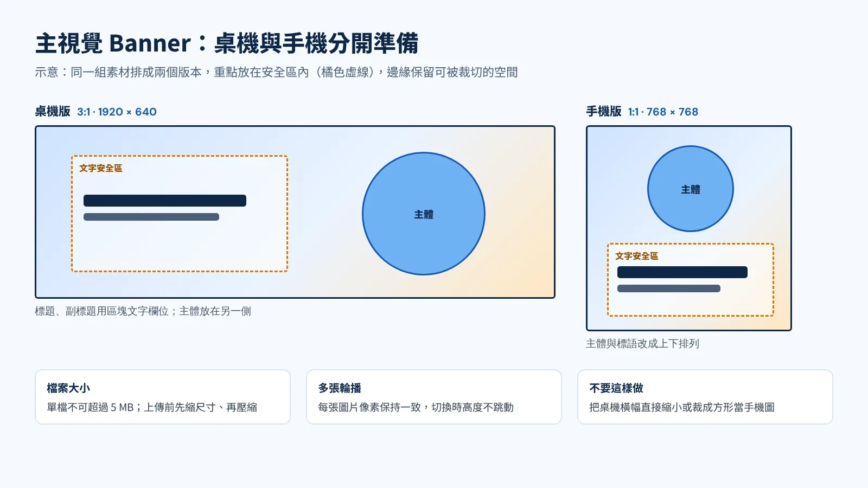868x488 pixels.
Task: Click the title 主視覺 Banner：桌機與手機分開準備
Action: pos(227,43)
